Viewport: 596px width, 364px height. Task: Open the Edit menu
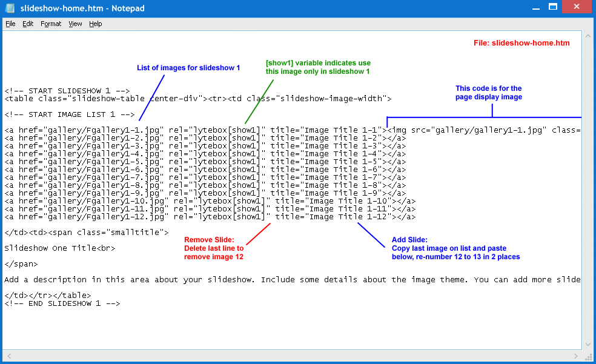tap(27, 24)
